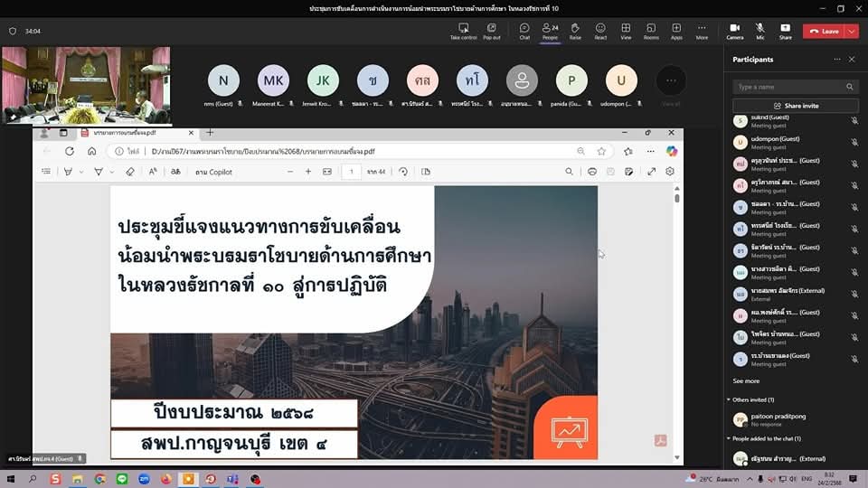Expand the Leave options arrow
This screenshot has height=488, width=868.
click(x=853, y=32)
